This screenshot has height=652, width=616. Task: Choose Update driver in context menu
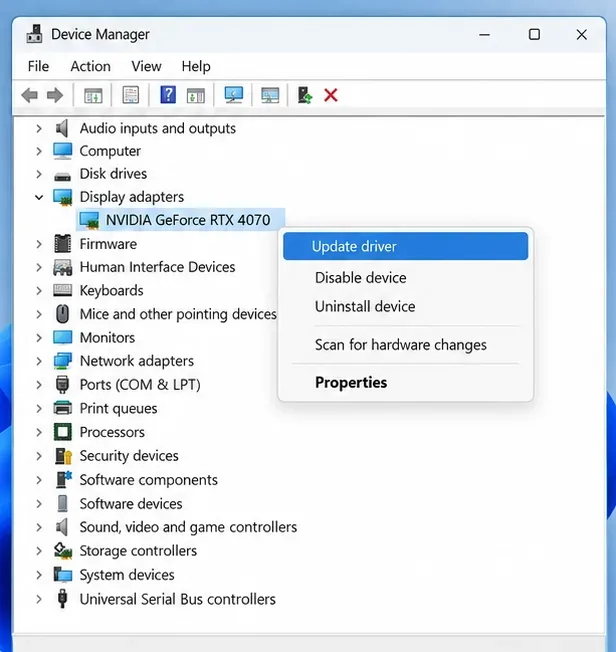(406, 246)
